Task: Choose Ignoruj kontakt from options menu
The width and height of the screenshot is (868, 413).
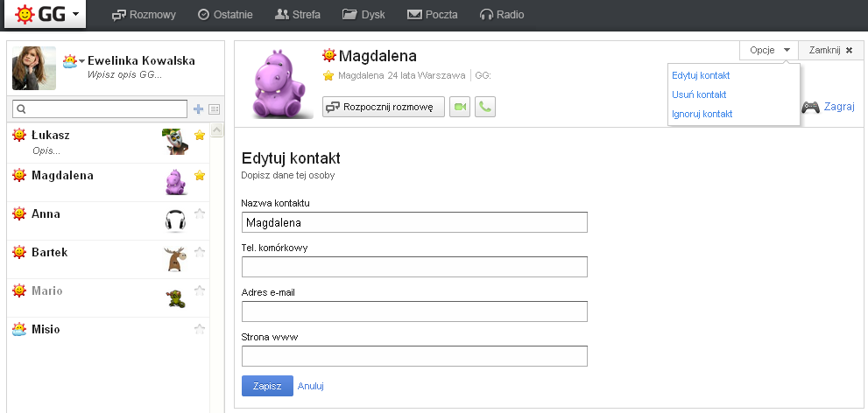Action: pos(702,114)
